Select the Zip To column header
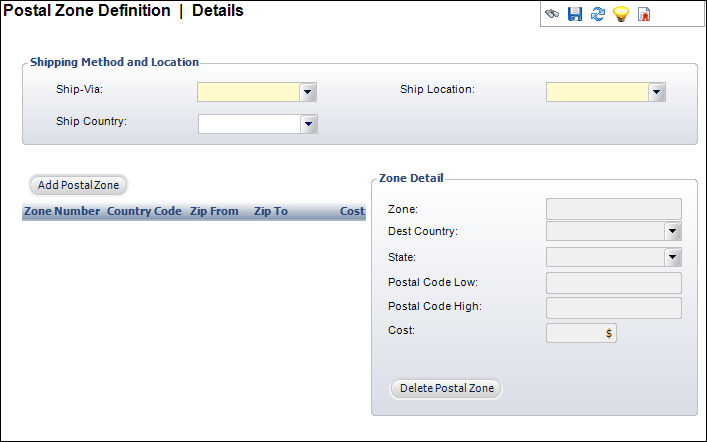The height and width of the screenshot is (442, 707). [x=271, y=212]
